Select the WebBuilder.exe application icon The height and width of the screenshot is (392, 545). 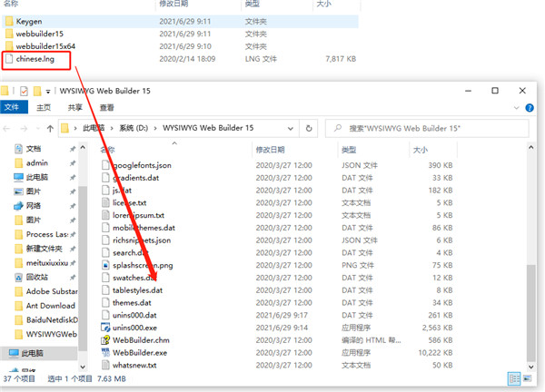coord(106,351)
